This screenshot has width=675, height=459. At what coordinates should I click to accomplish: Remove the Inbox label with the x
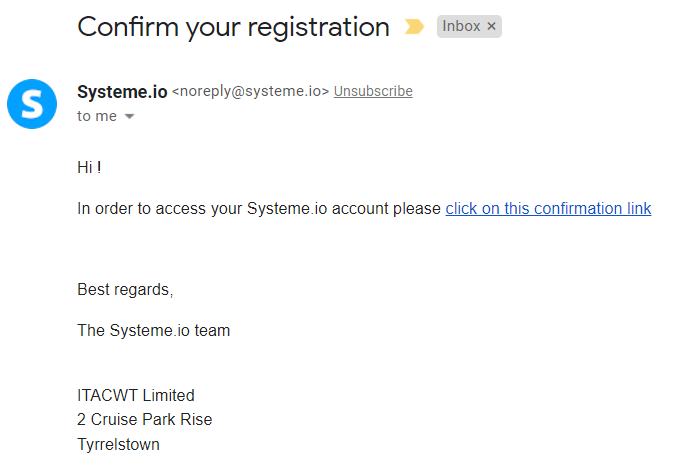(491, 26)
